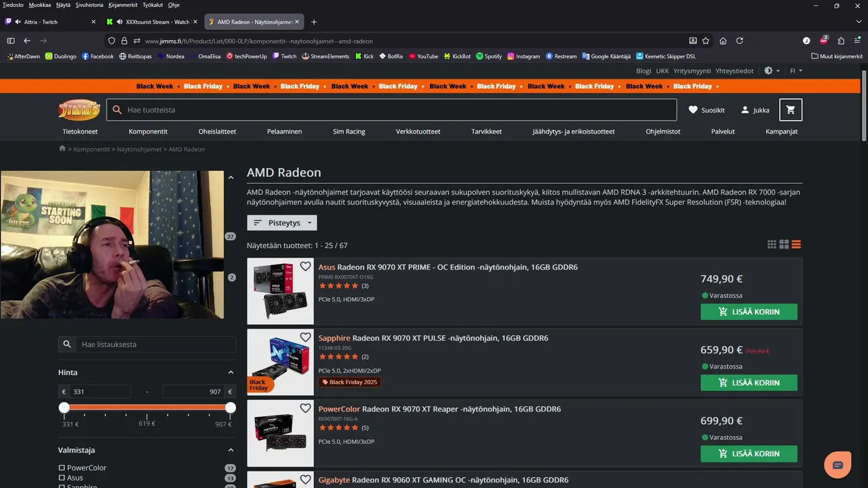This screenshot has height=488, width=868.
Task: Click the listing search magnifier icon
Action: click(x=67, y=344)
